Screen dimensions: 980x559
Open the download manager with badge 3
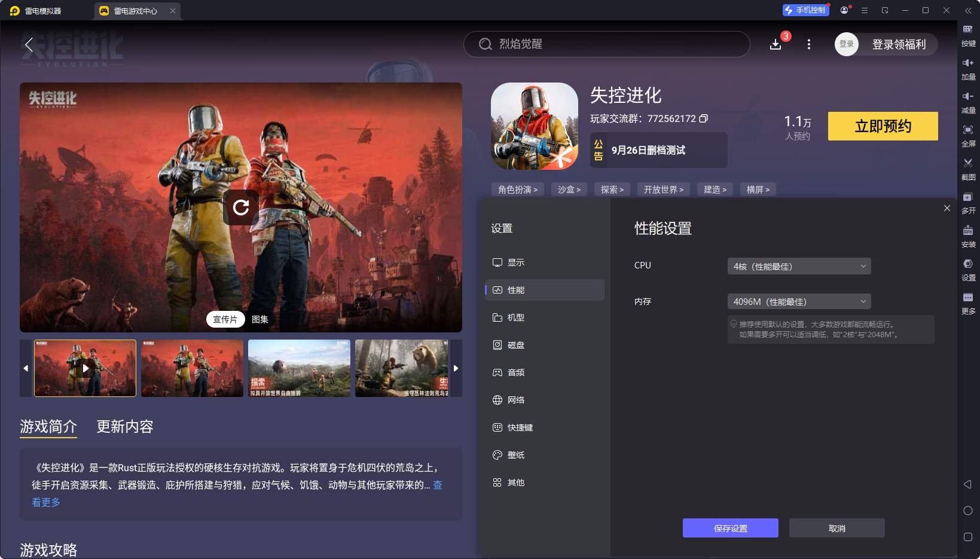(776, 44)
